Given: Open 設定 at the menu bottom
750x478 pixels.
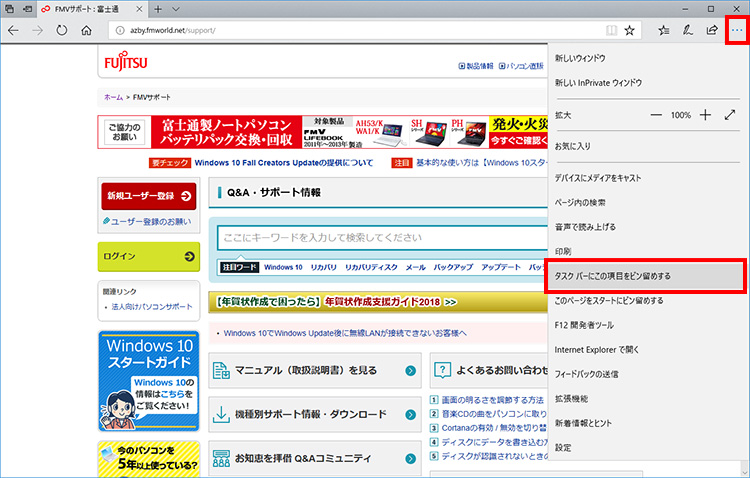Looking at the screenshot, I should click(x=563, y=447).
